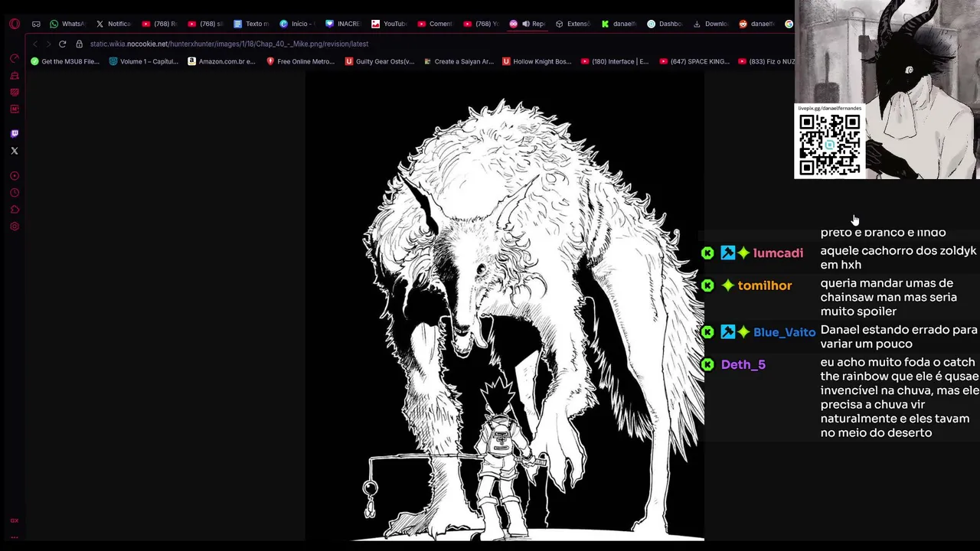This screenshot has width=980, height=551.
Task: Click the Mike wolf manga image
Action: [x=505, y=306]
